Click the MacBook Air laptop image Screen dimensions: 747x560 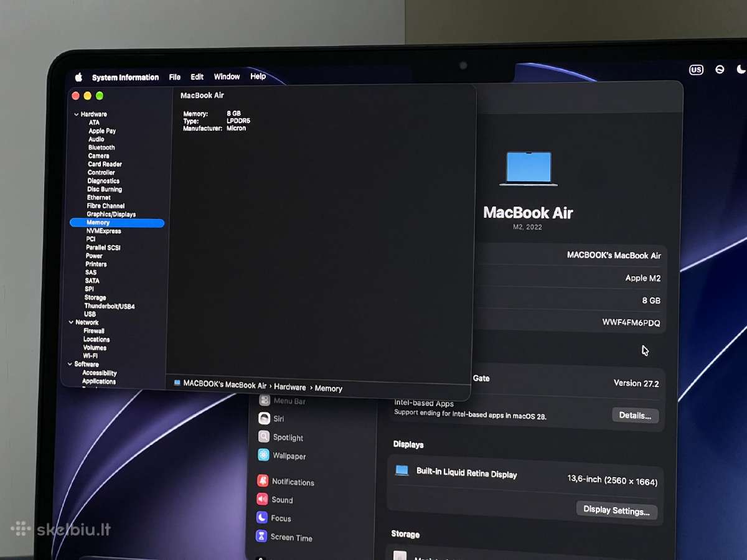529,168
